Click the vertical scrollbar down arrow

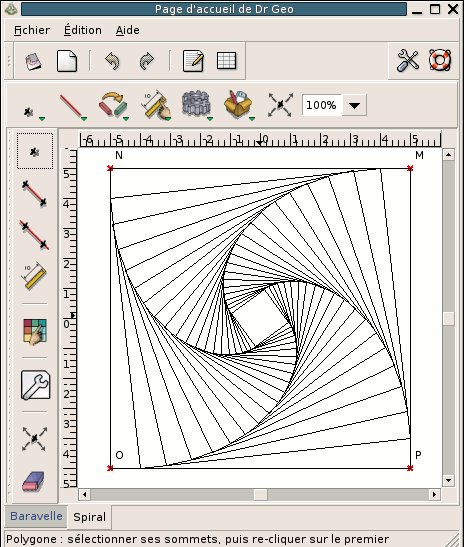tap(448, 480)
